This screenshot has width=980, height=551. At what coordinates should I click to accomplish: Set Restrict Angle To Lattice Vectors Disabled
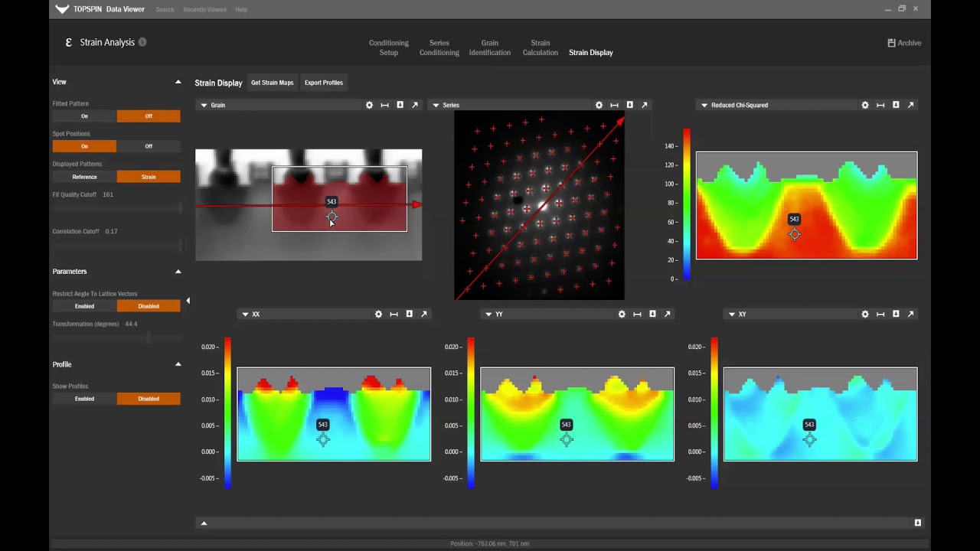[149, 306]
